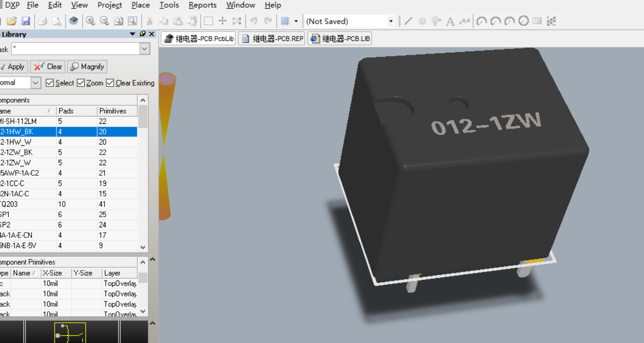644x343 pixels.
Task: Select the 2-1HW_W component row
Action: [x=69, y=142]
